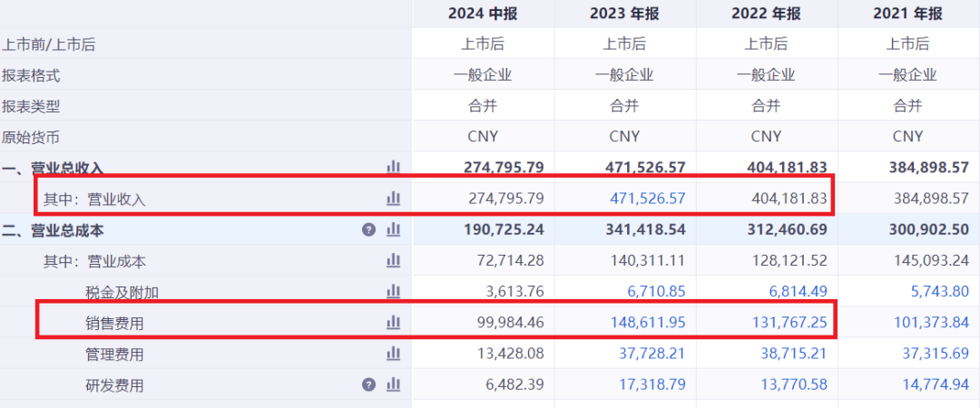The height and width of the screenshot is (408, 980).
Task: Select 2022 营业成本 value 128,121.52
Action: [x=789, y=260]
